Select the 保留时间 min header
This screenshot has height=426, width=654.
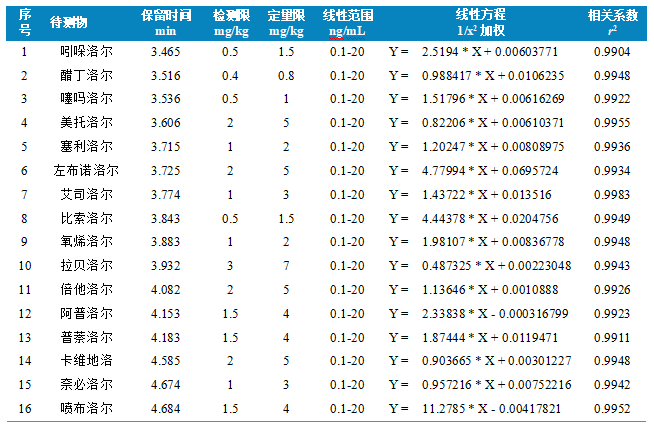166,23
